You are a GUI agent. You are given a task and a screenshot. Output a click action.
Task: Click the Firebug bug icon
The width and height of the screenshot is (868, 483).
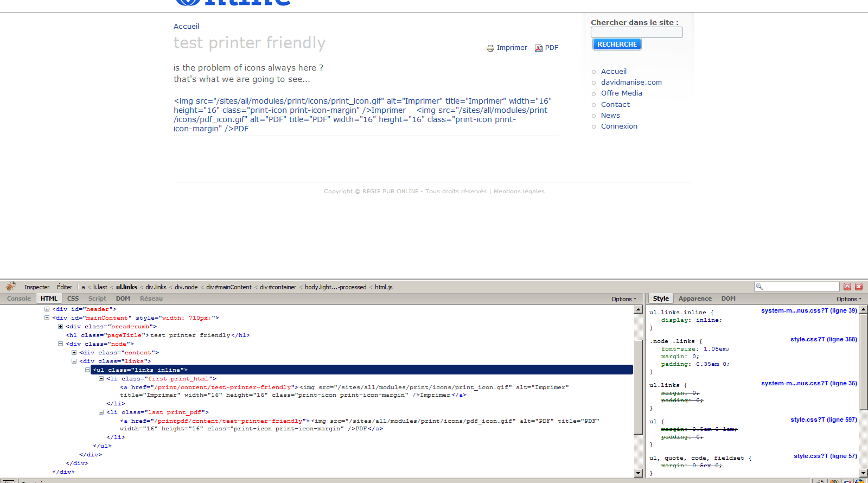[x=10, y=287]
